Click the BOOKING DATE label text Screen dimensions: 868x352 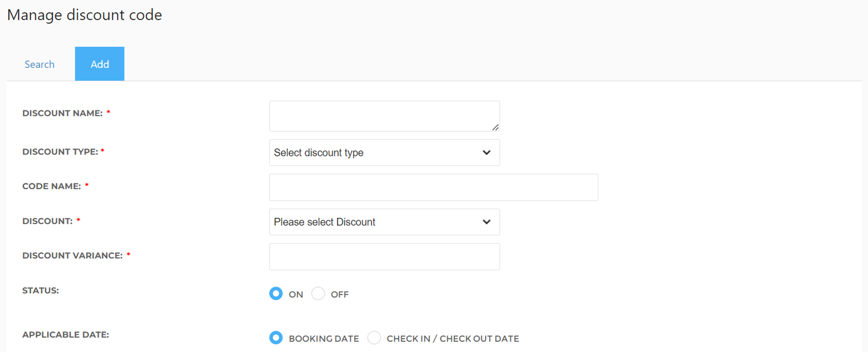(324, 339)
